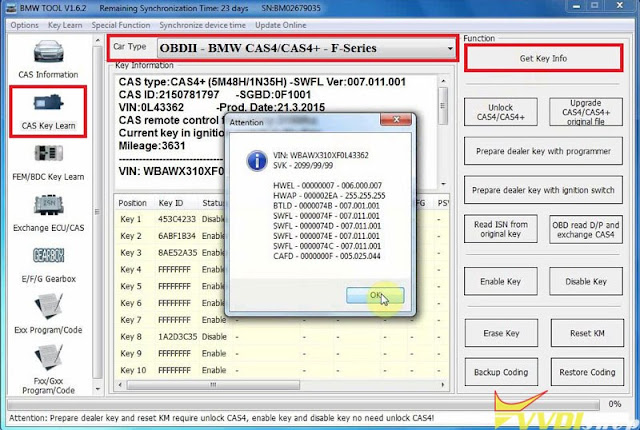Click key table scroll left arrow
Viewport: 640px width, 430px height.
tap(120, 385)
